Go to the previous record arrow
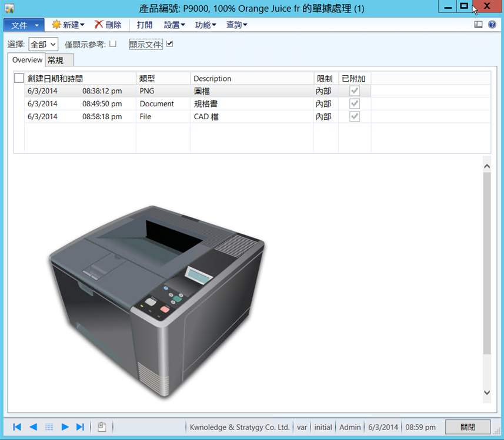Viewport: 504px width, 440px height. 33,427
